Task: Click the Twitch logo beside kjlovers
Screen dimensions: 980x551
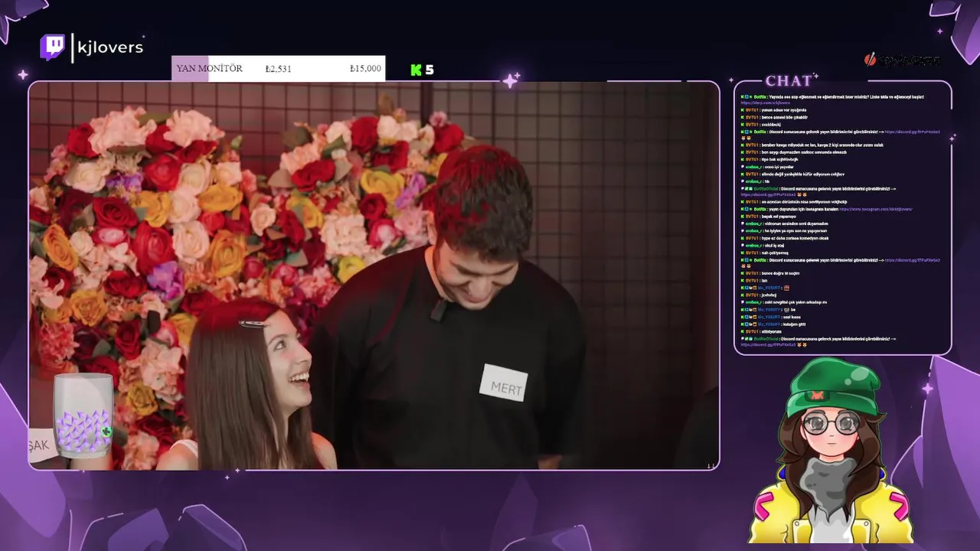Action: tap(53, 47)
